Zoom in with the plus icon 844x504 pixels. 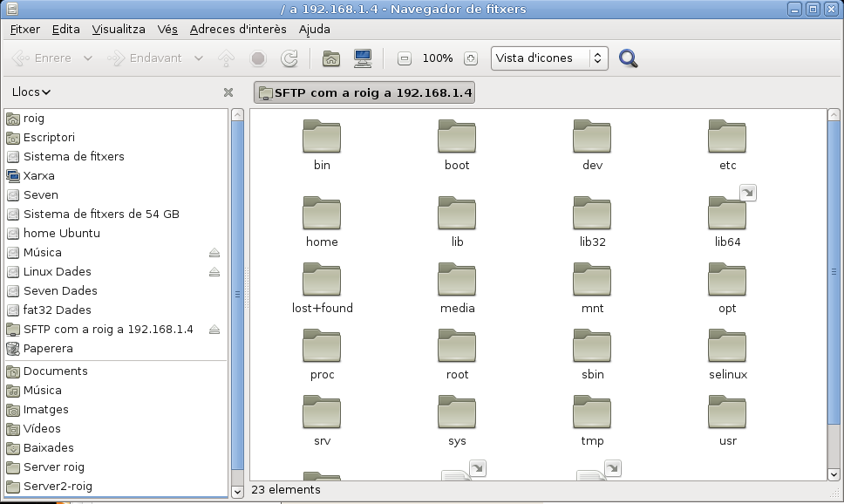(x=471, y=58)
